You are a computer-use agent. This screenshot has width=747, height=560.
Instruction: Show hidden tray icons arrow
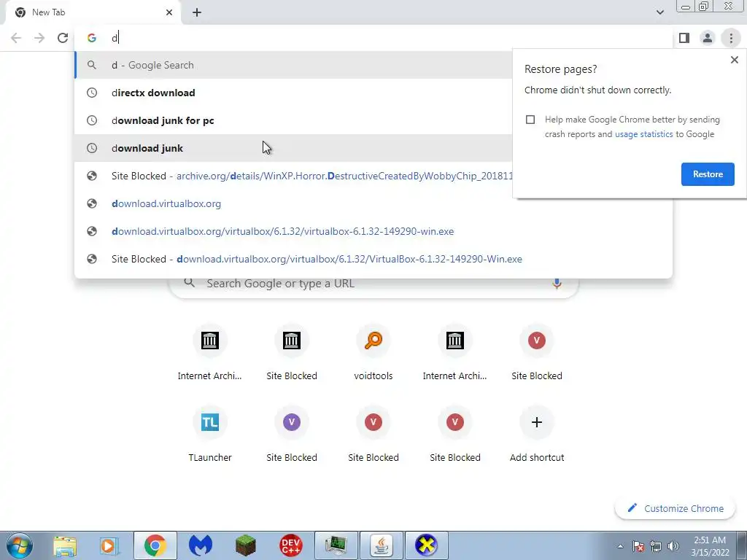pyautogui.click(x=620, y=546)
